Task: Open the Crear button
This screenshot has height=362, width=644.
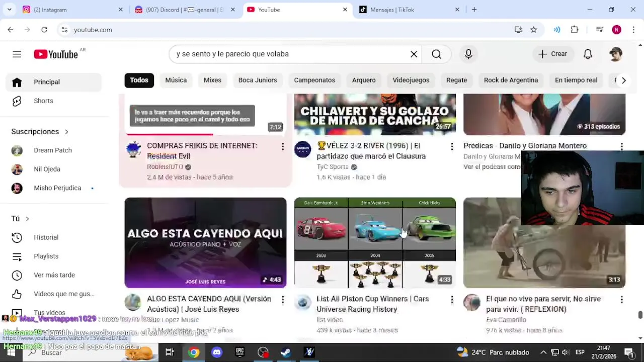Action: pos(552,54)
